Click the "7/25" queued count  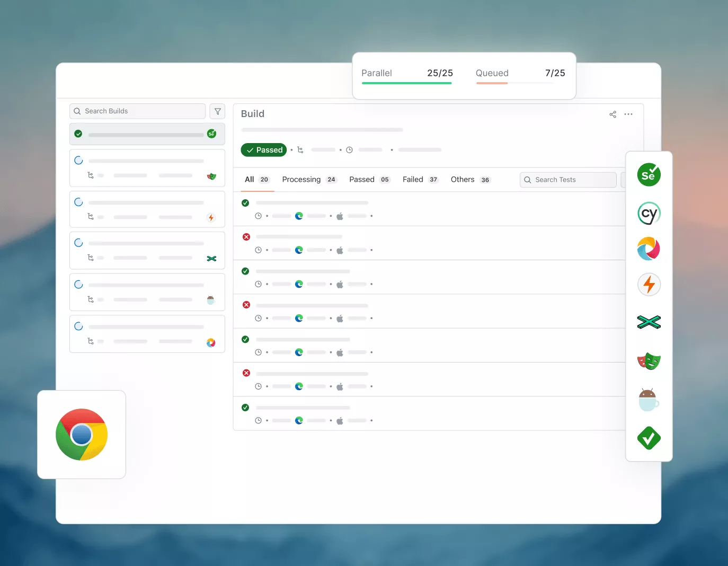555,73
